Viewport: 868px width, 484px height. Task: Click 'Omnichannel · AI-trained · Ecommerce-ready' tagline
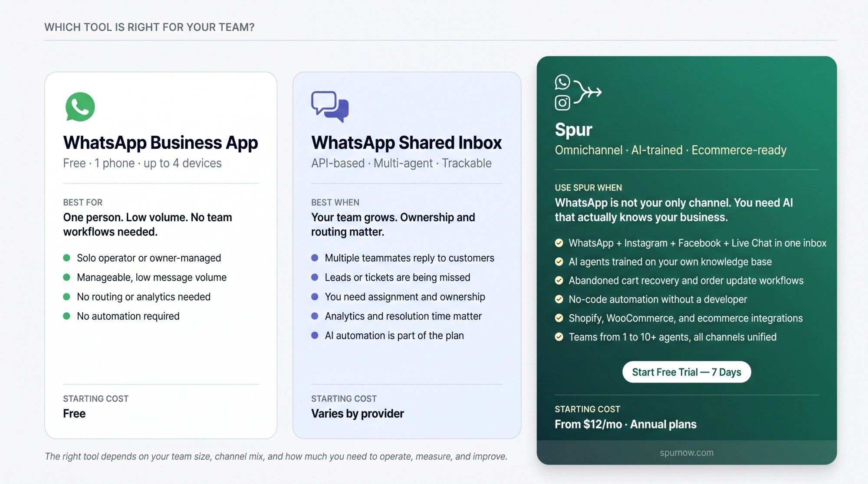pyautogui.click(x=671, y=150)
